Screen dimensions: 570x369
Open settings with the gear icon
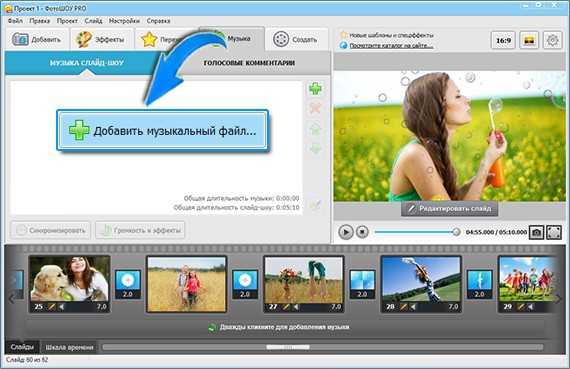click(x=553, y=40)
